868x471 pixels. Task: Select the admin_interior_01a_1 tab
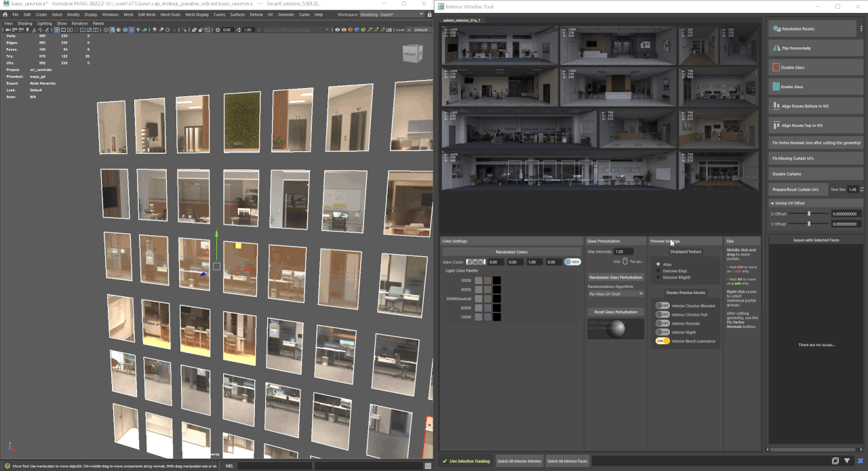coord(461,20)
